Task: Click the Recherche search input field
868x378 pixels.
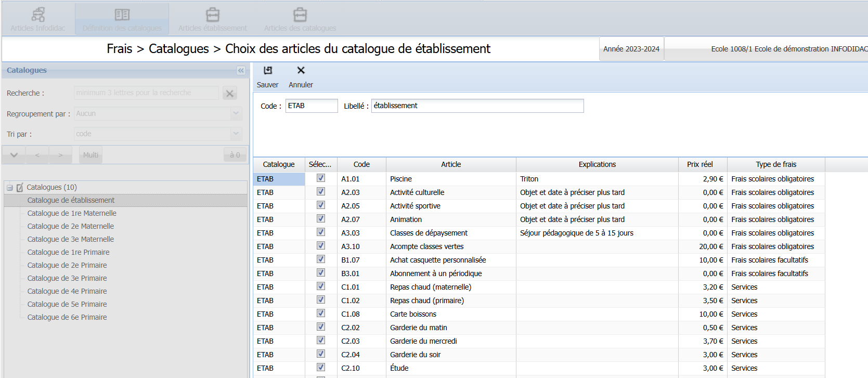Action: point(146,93)
